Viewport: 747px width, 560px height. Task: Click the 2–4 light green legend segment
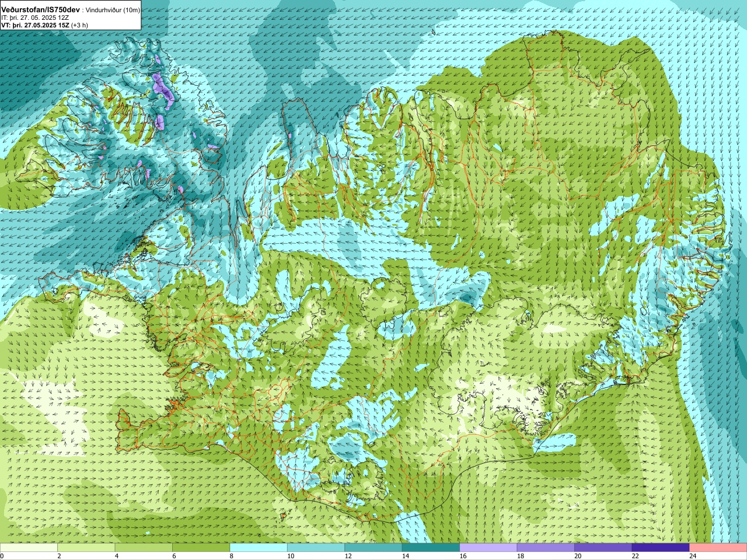click(x=86, y=548)
